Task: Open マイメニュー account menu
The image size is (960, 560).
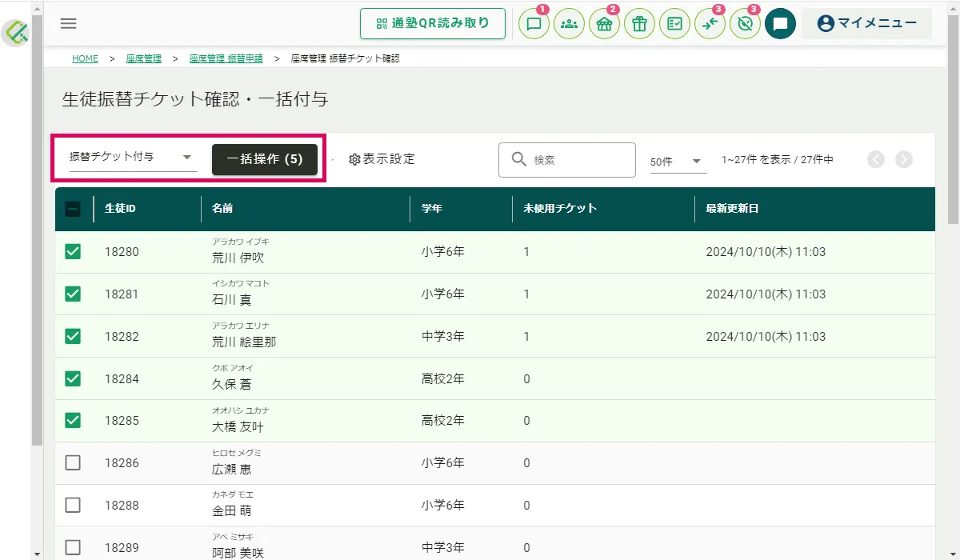Action: [x=866, y=23]
